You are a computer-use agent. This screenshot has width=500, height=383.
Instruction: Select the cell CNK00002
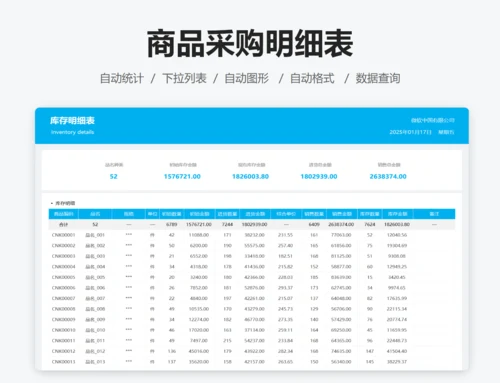[63, 246]
